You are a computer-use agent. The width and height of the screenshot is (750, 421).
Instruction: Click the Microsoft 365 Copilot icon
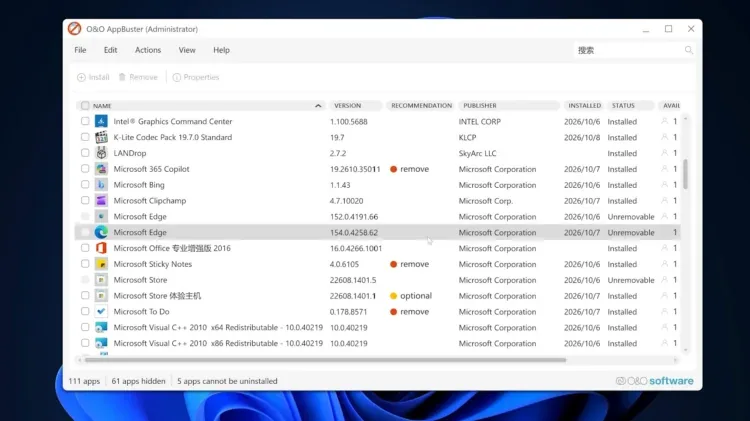pos(101,169)
